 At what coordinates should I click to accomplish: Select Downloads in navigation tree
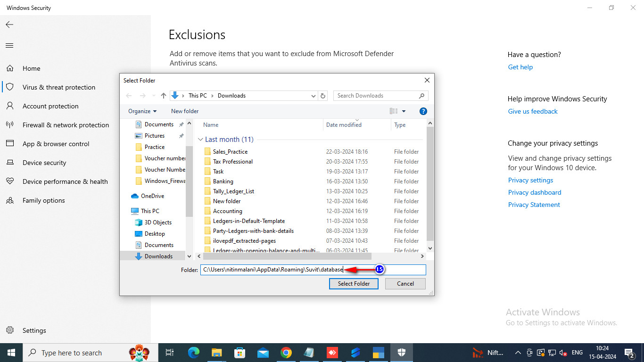[x=158, y=256]
